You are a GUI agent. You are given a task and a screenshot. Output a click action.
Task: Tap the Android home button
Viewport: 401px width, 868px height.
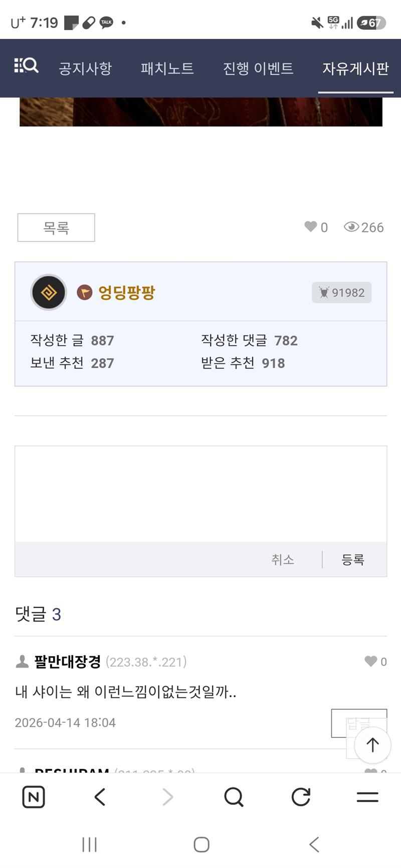[202, 844]
